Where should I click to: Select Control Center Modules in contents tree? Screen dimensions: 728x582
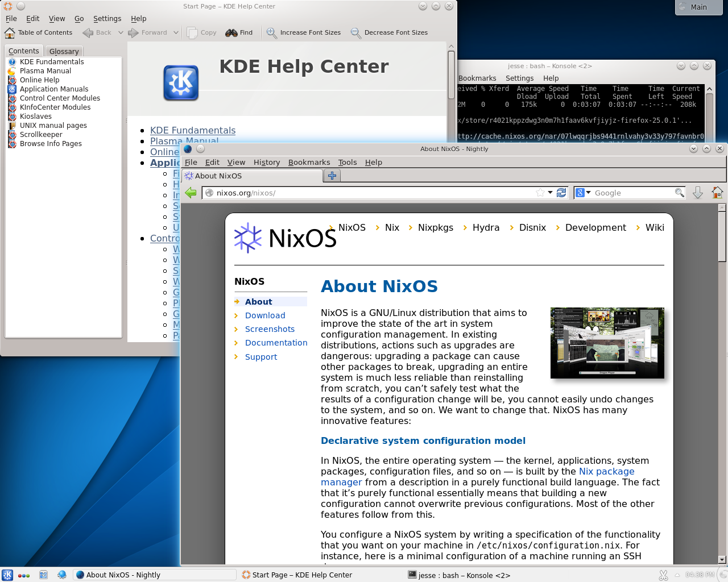point(60,98)
